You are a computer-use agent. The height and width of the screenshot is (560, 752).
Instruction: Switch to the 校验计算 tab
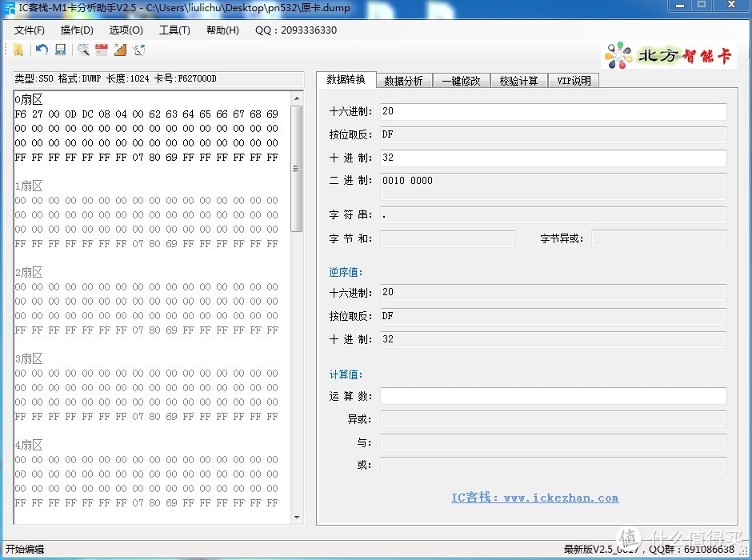[x=519, y=81]
